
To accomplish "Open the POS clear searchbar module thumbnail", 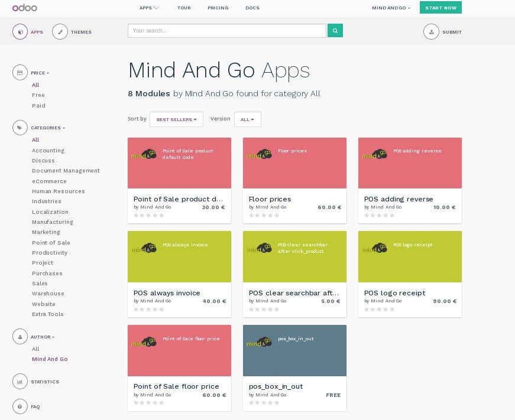I will click(294, 256).
